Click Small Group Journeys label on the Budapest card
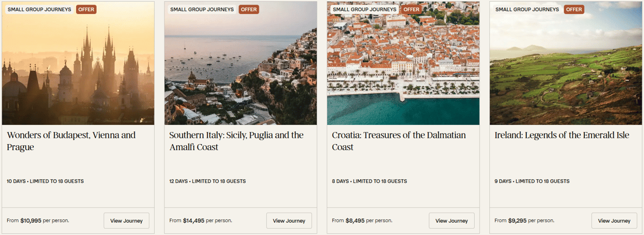The image size is (644, 235). coord(39,9)
